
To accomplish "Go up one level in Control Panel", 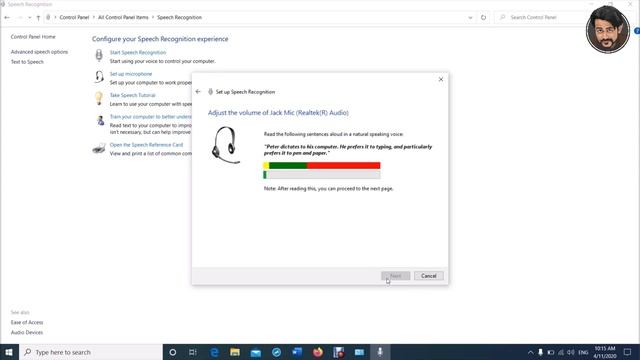I will pyautogui.click(x=38, y=18).
